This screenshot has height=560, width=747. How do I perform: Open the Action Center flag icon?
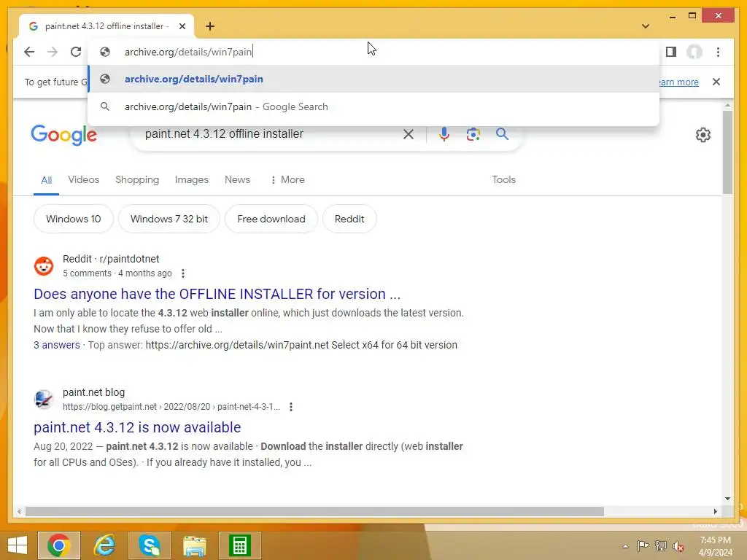tap(643, 545)
